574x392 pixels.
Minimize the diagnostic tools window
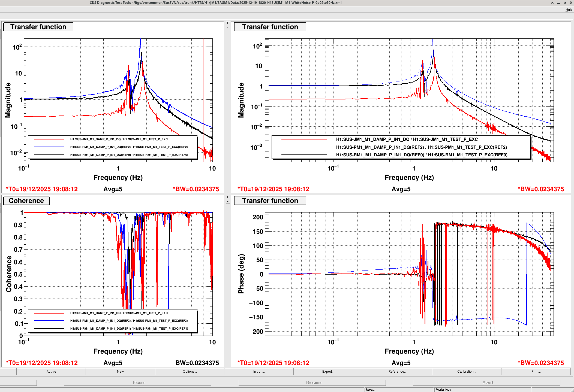tap(558, 3)
